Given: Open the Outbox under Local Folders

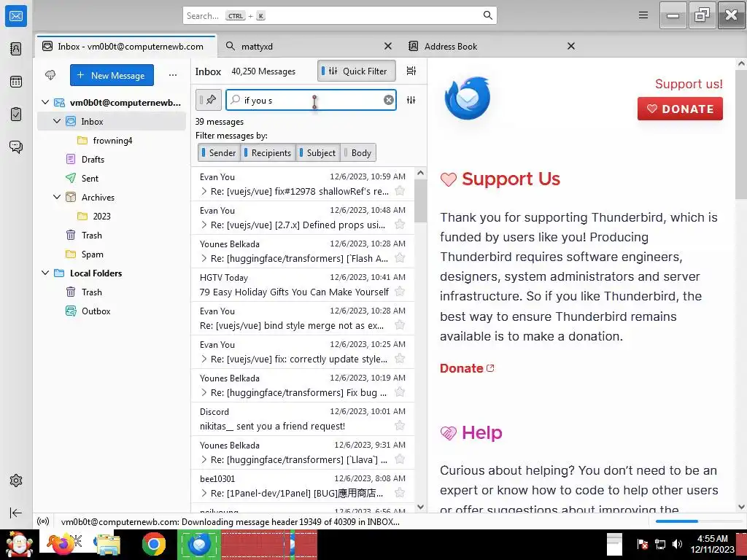Looking at the screenshot, I should pyautogui.click(x=96, y=311).
